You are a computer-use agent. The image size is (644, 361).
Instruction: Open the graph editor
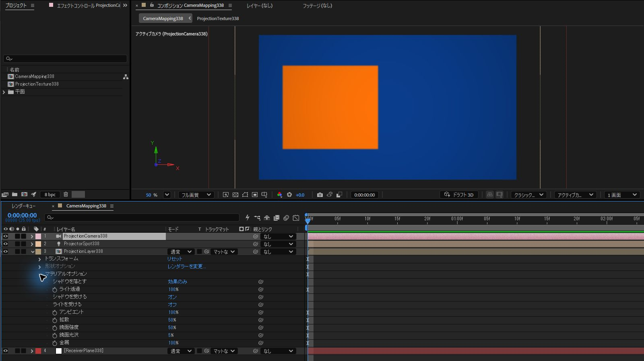[296, 218]
